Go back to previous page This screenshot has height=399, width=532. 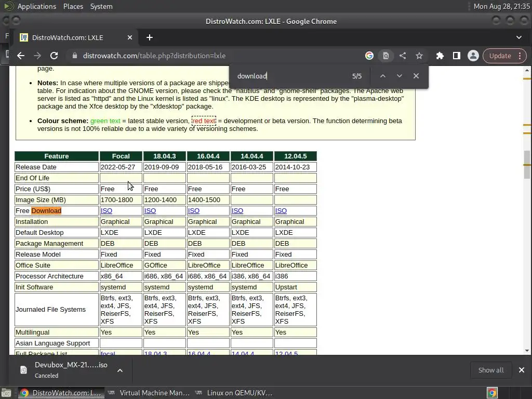pyautogui.click(x=21, y=56)
